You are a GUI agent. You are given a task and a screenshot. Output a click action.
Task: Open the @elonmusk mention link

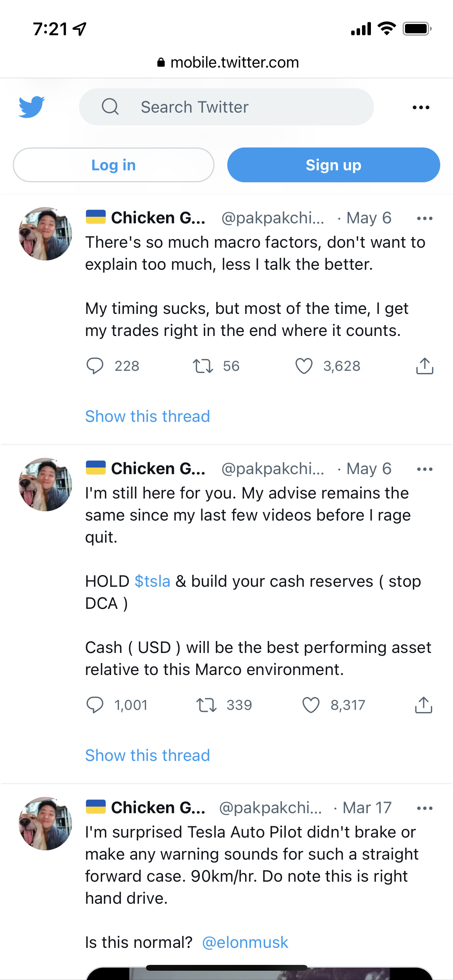coord(245,942)
